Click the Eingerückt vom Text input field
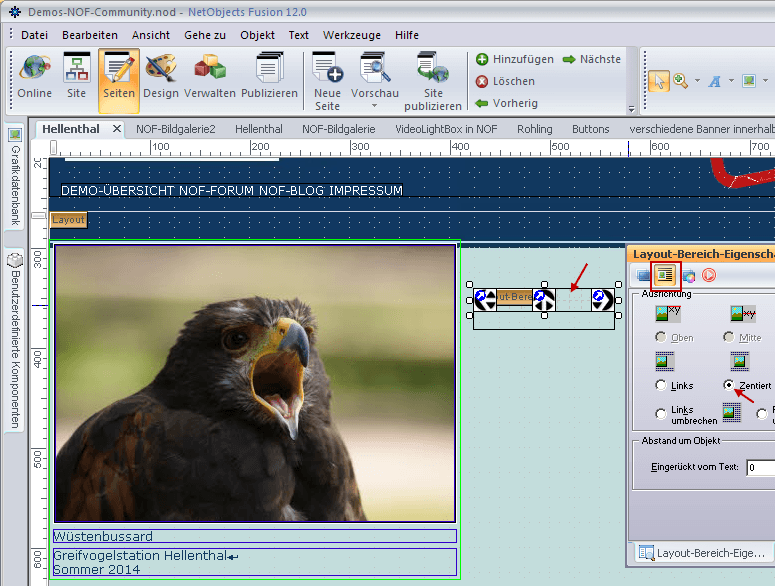The height and width of the screenshot is (586, 775). pyautogui.click(x=759, y=467)
